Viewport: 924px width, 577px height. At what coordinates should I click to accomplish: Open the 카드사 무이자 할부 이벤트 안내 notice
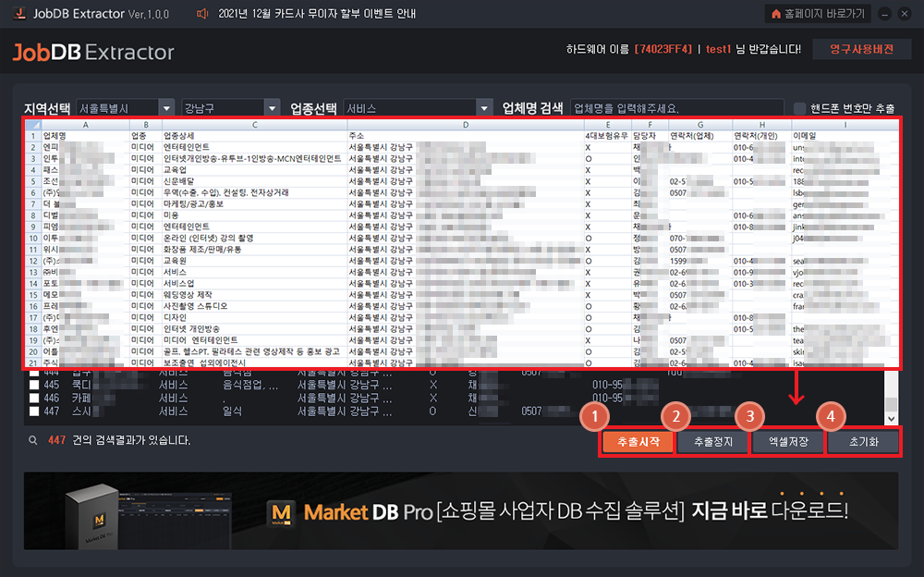point(316,14)
